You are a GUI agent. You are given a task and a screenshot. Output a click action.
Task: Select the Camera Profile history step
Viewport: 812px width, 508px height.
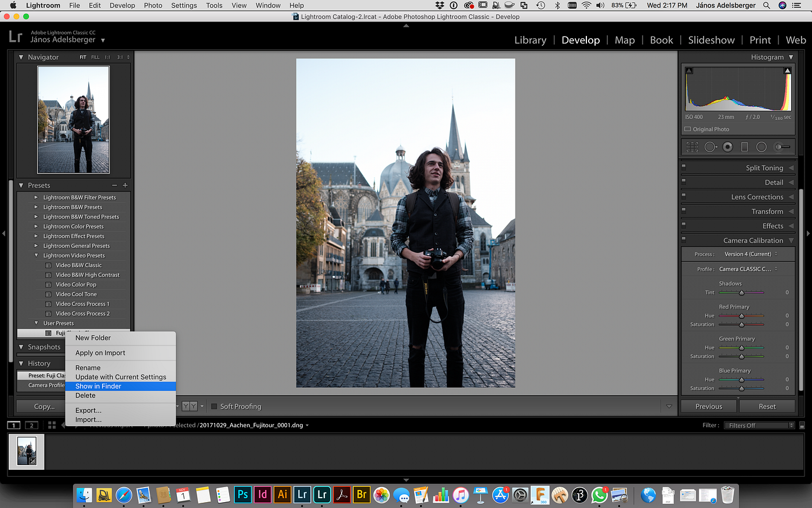coord(42,385)
